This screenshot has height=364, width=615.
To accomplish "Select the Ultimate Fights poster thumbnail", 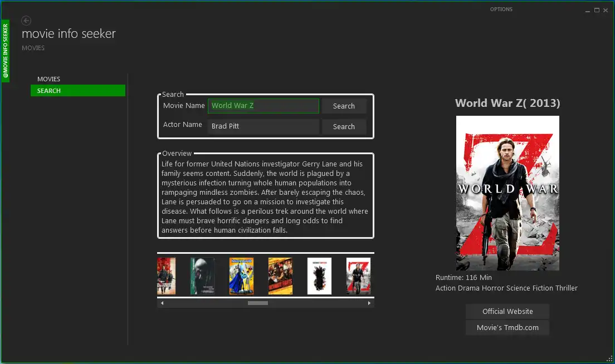I will tap(280, 276).
